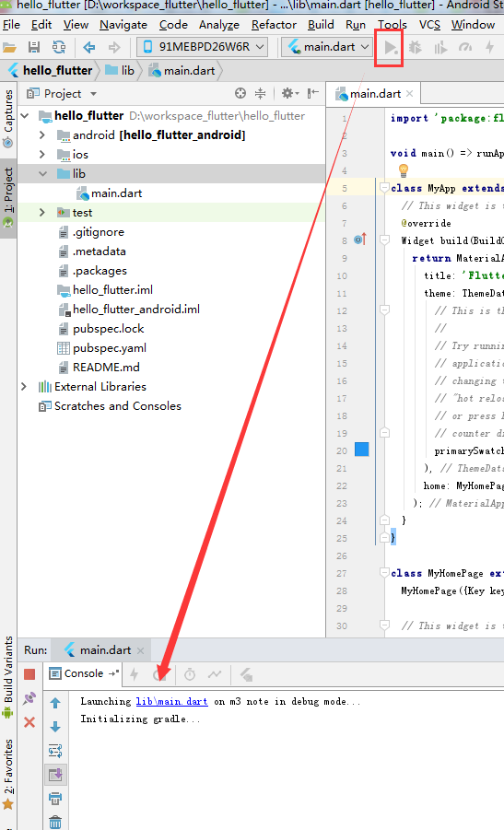The width and height of the screenshot is (504, 830).
Task: Close the main.dart Run tab
Action: (140, 650)
